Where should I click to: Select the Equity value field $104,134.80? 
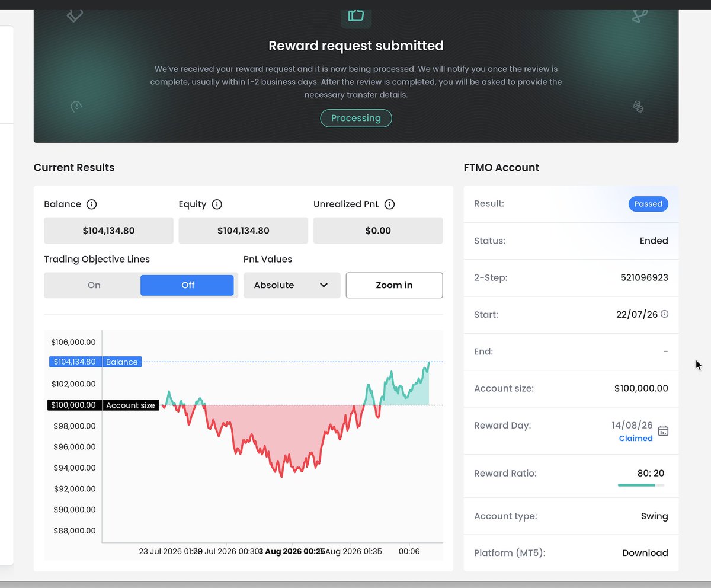tap(243, 231)
